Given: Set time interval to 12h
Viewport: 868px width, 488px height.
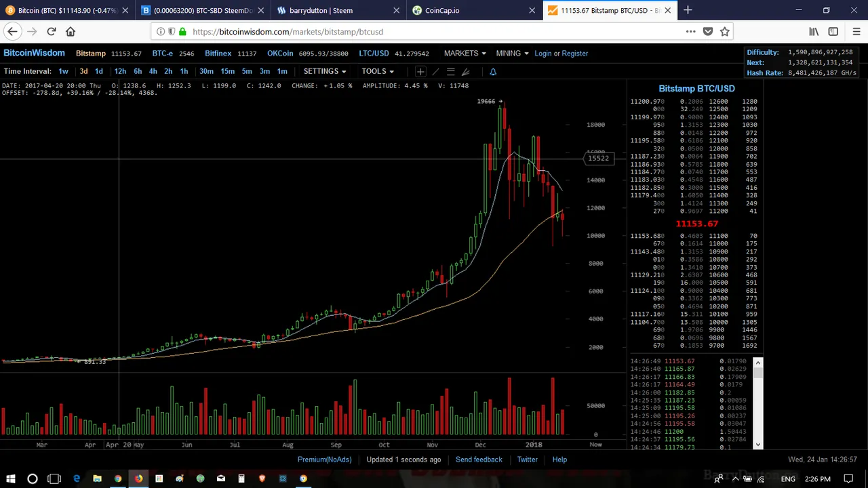Looking at the screenshot, I should [120, 71].
